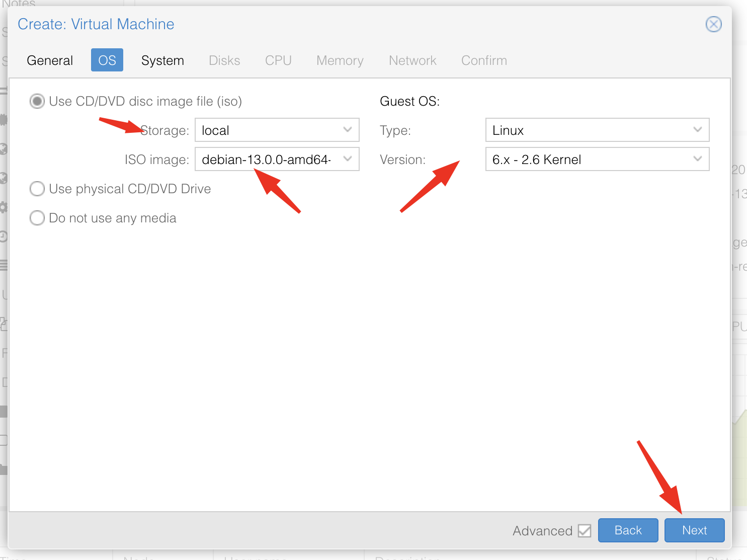This screenshot has width=747, height=560.
Task: Select Use CD/DVD disc image file option
Action: coord(37,102)
